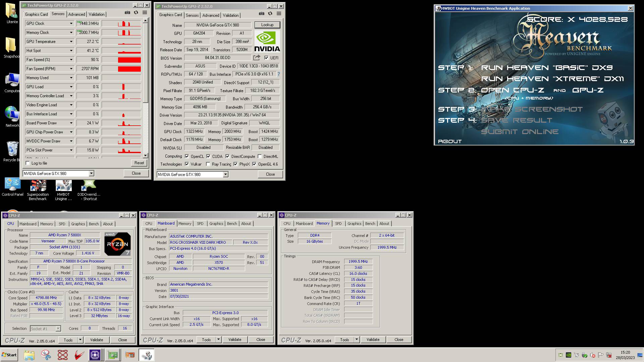
Task: Open GPU selector dropdown in Graphics Card window
Action: click(x=225, y=174)
